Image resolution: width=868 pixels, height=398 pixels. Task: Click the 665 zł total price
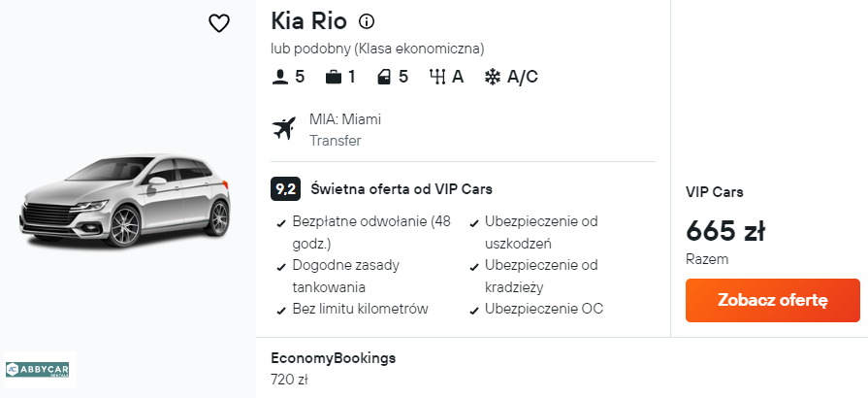tap(724, 230)
